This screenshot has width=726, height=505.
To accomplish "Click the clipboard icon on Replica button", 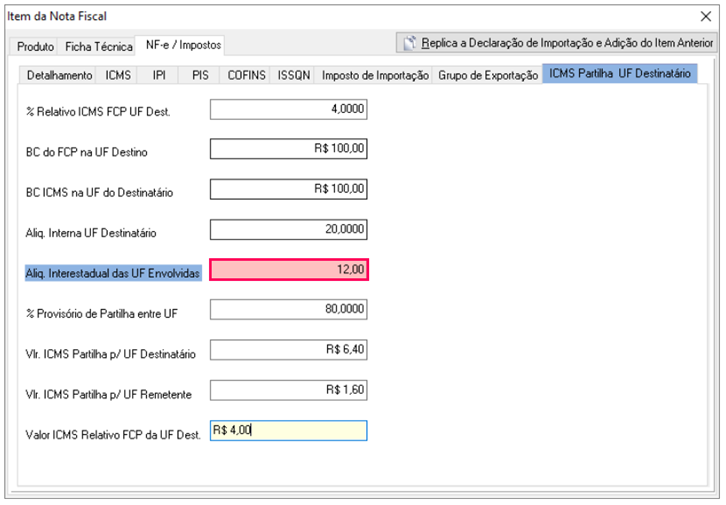I will (409, 43).
